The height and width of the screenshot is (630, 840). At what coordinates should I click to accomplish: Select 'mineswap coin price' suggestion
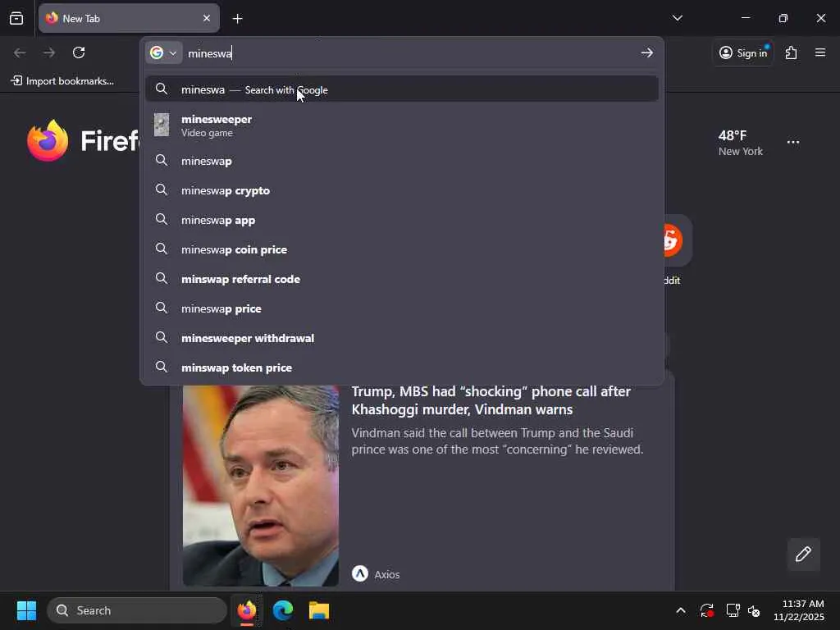[x=402, y=249]
